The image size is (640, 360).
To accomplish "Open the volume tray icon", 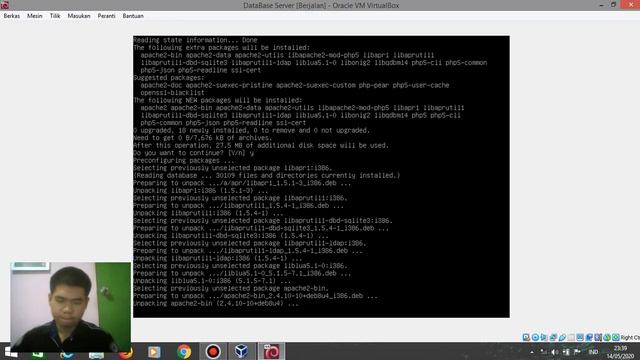I will click(x=555, y=352).
